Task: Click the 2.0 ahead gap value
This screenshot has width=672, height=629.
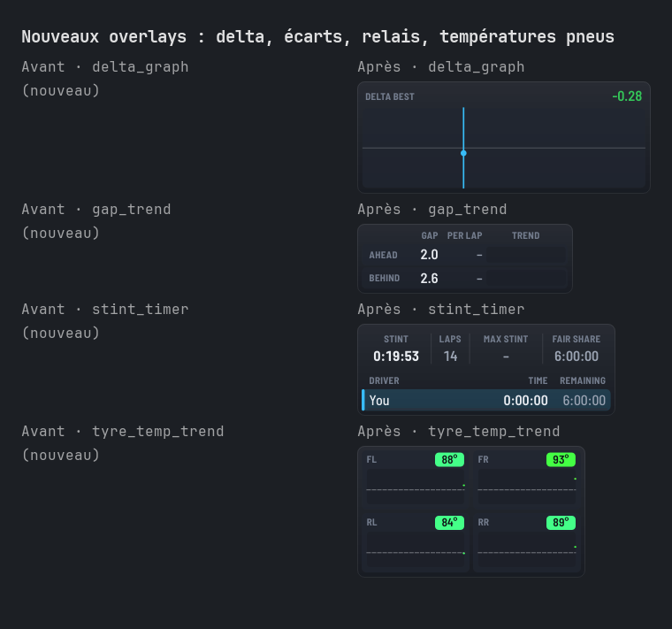Action: [x=429, y=255]
